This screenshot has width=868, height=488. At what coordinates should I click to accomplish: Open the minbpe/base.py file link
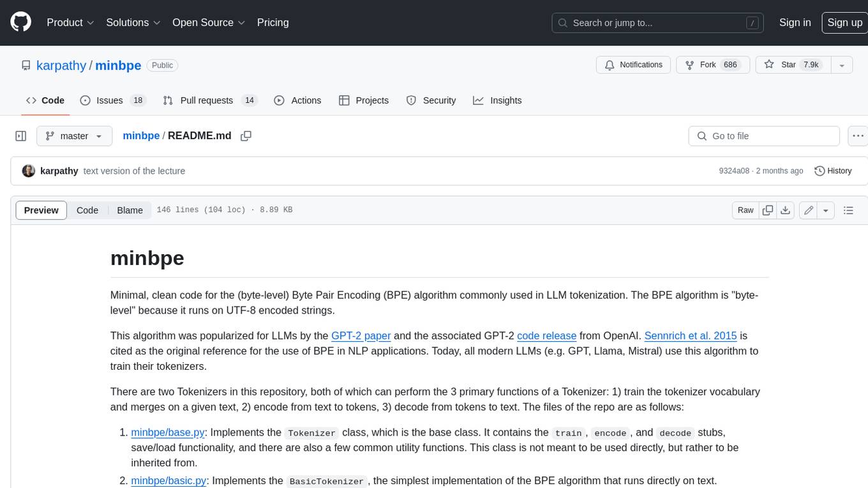coord(168,432)
